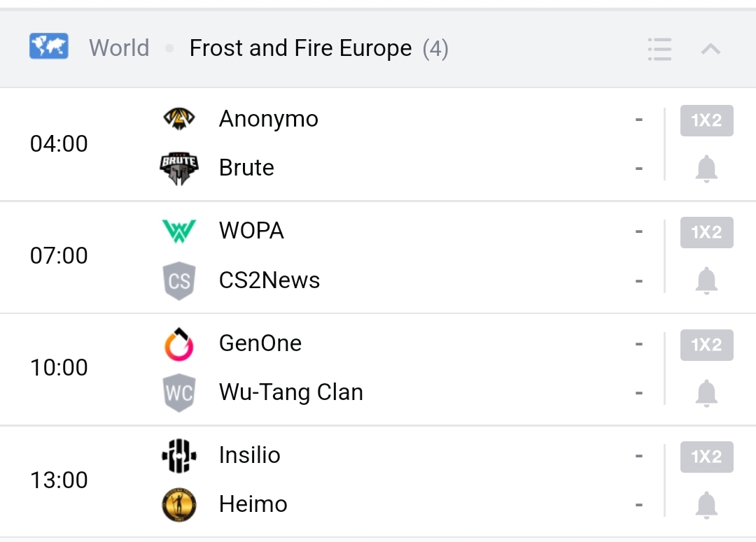Open the standings list icon in header

659,49
